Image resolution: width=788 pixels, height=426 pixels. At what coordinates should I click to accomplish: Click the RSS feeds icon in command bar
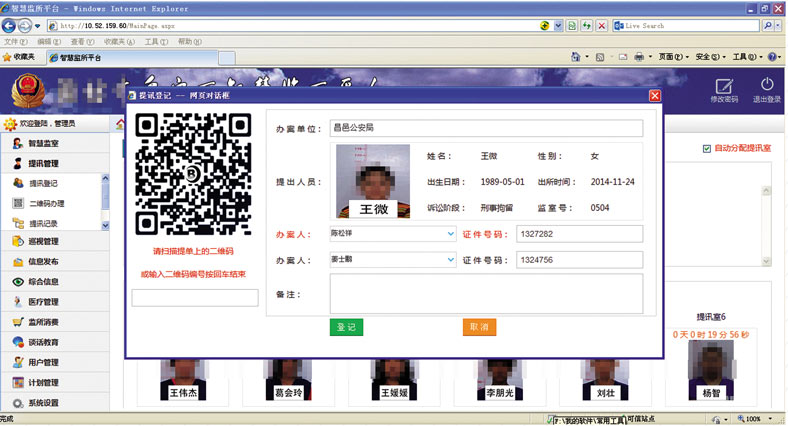coord(600,57)
